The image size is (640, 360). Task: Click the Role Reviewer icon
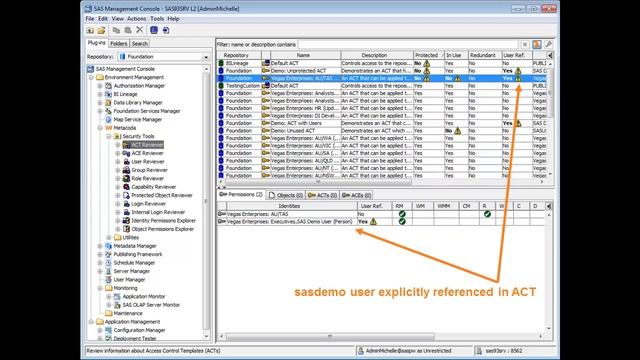(127, 178)
